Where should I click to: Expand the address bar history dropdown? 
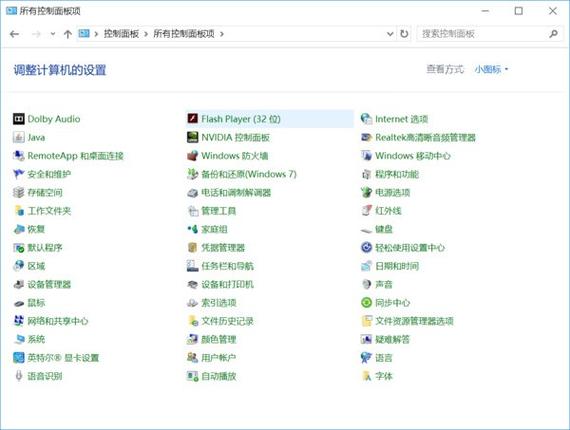[x=390, y=34]
